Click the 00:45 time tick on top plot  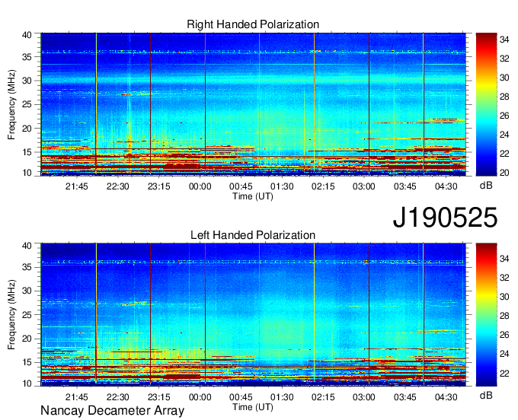point(241,186)
